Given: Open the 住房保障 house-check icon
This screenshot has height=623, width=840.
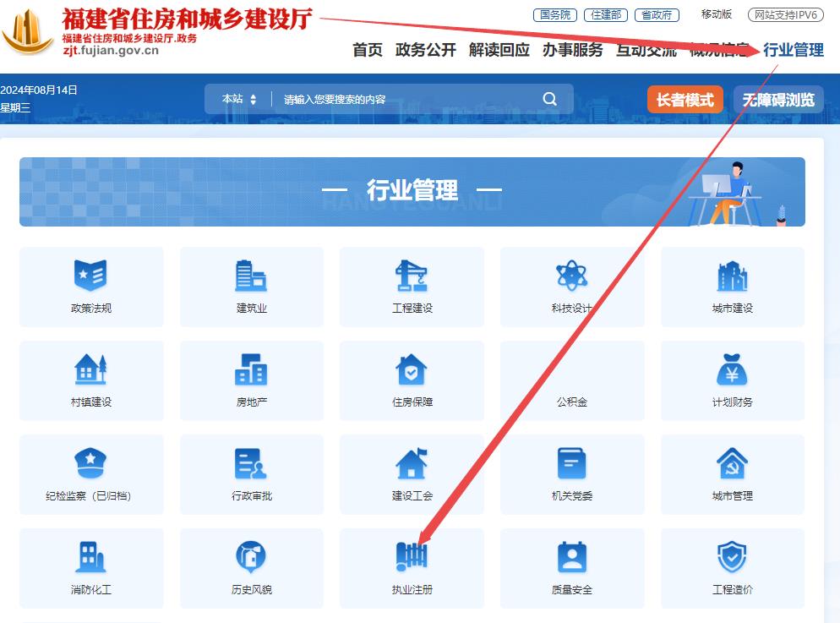Looking at the screenshot, I should (412, 370).
